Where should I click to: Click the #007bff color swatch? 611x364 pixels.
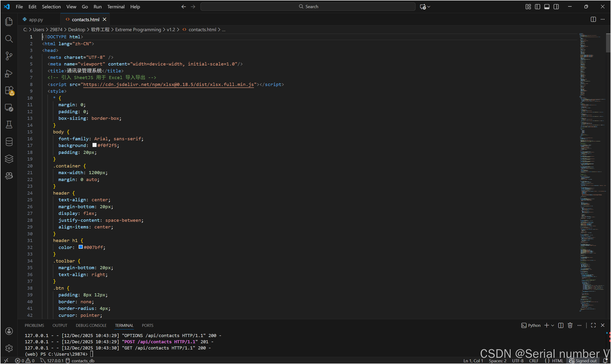click(81, 247)
